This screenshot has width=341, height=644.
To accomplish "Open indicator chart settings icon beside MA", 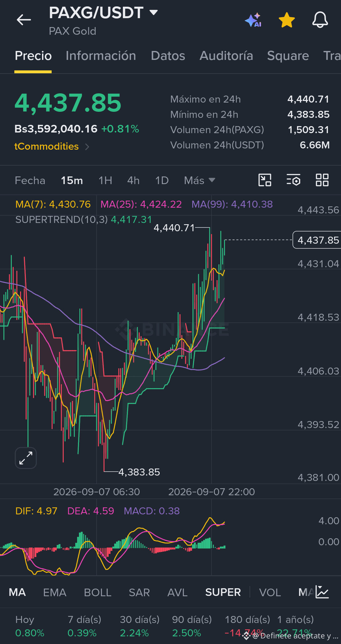I will point(322,592).
